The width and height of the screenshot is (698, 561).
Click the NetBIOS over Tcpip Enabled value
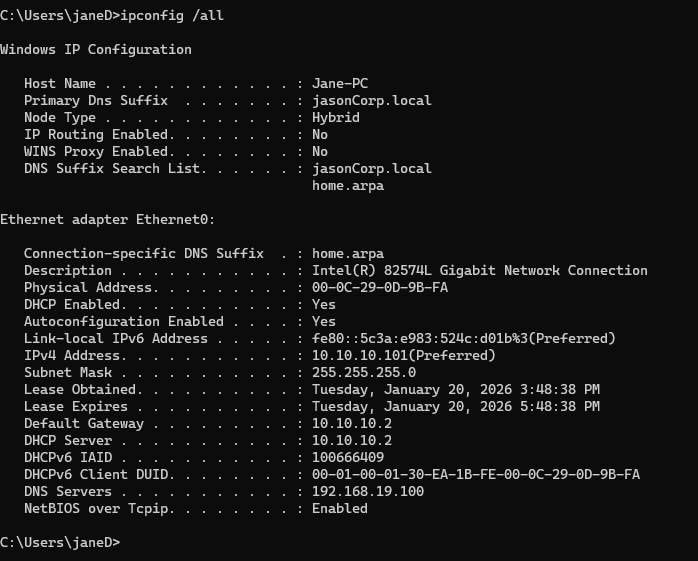tap(340, 508)
